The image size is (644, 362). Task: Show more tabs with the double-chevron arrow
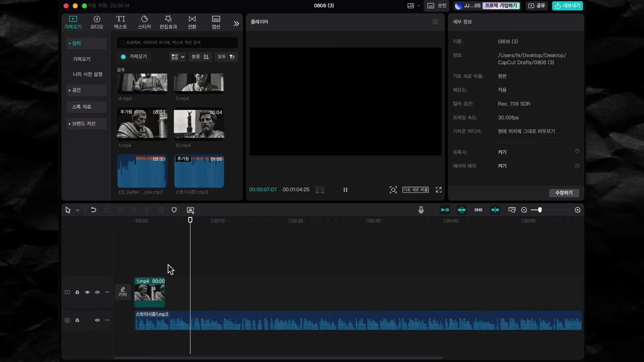pyautogui.click(x=236, y=23)
